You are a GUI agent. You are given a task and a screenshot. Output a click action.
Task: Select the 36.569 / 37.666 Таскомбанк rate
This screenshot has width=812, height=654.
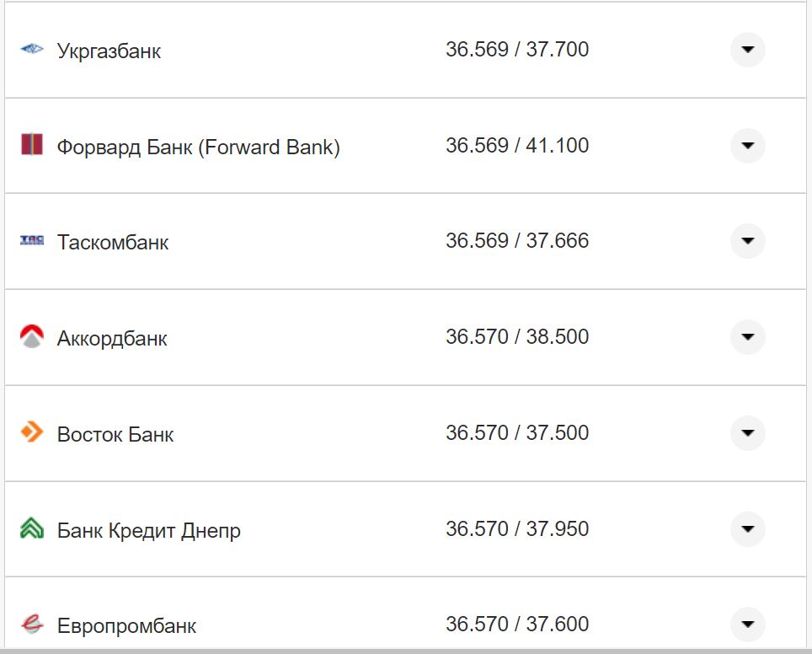[x=519, y=240]
